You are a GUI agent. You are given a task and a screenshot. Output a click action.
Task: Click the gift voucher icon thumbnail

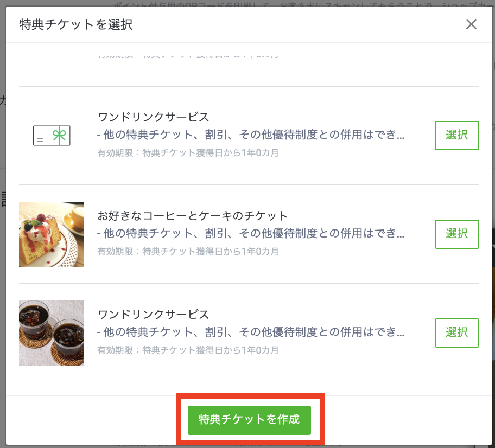click(x=52, y=136)
